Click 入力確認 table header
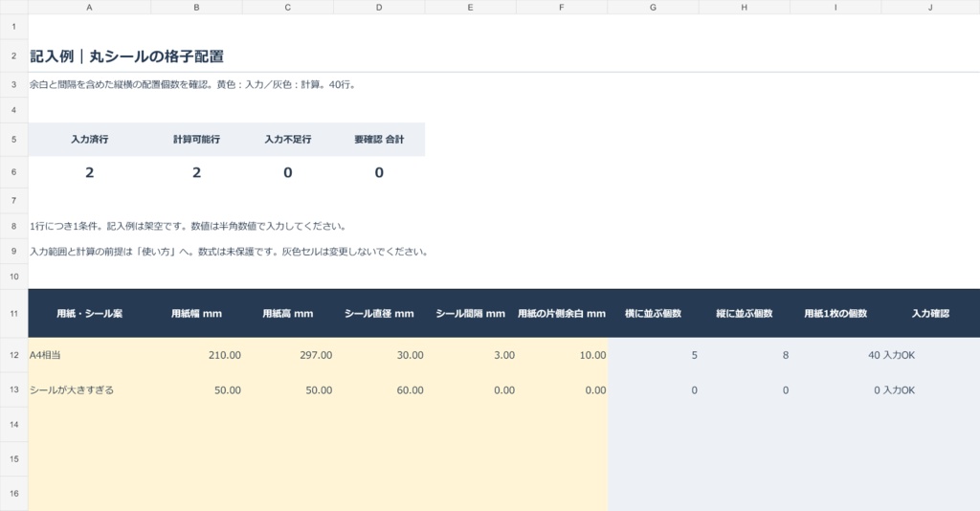The width and height of the screenshot is (980, 511). 930,314
